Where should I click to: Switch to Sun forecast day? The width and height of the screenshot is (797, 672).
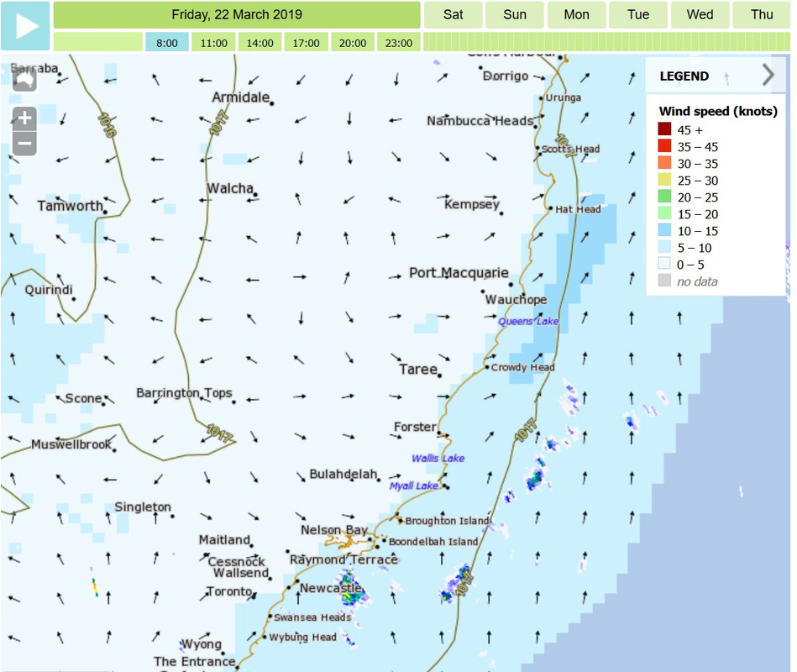click(514, 15)
